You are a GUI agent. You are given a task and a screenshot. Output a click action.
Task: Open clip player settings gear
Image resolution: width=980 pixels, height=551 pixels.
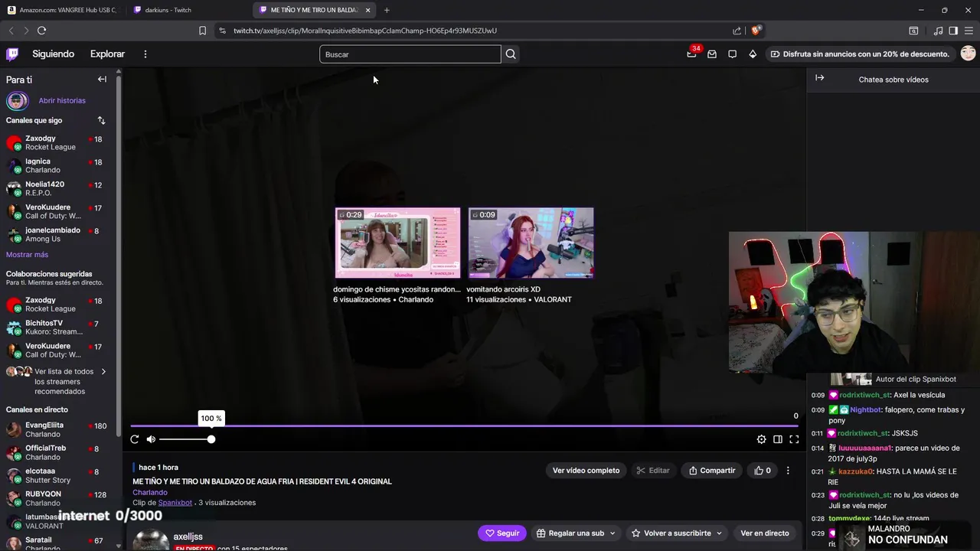click(761, 439)
